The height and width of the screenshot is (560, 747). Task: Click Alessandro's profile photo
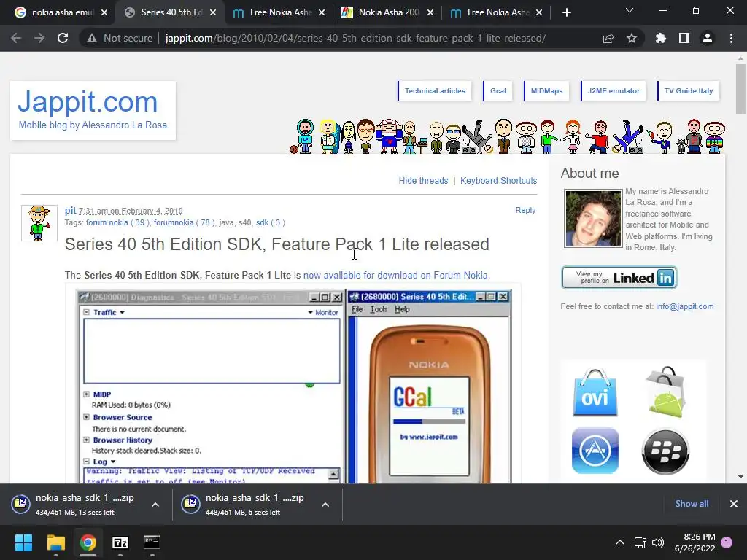click(x=593, y=219)
